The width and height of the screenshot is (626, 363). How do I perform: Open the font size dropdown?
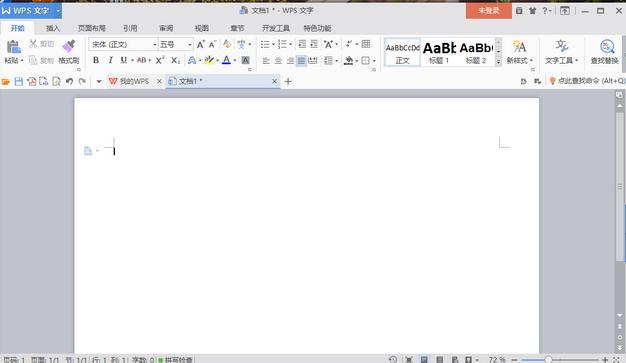pyautogui.click(x=190, y=45)
